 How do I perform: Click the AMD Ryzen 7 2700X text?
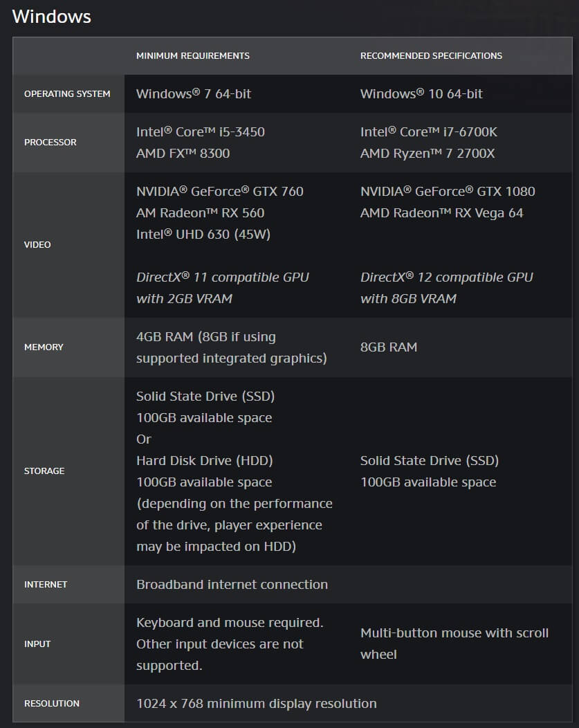[428, 153]
